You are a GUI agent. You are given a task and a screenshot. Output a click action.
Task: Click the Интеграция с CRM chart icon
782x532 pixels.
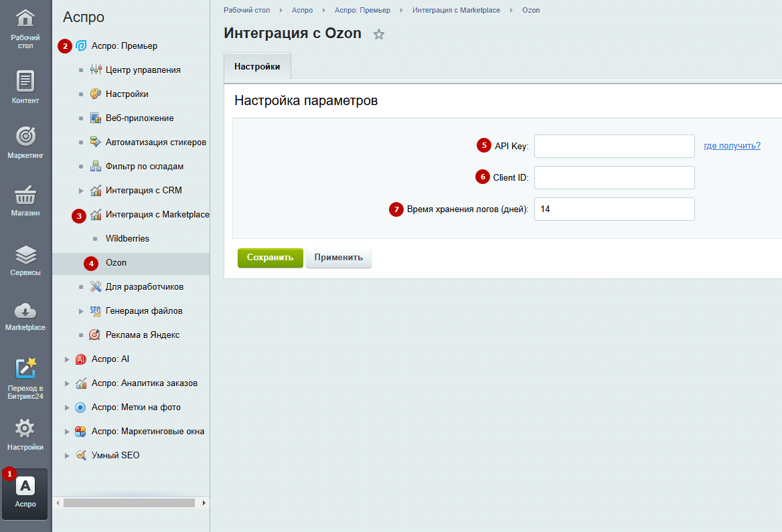96,191
